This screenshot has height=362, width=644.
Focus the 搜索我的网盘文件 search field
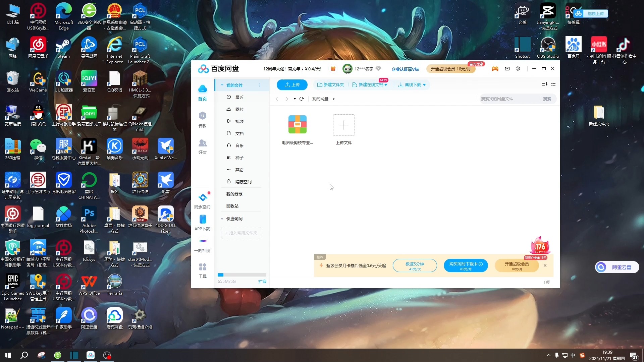509,99
